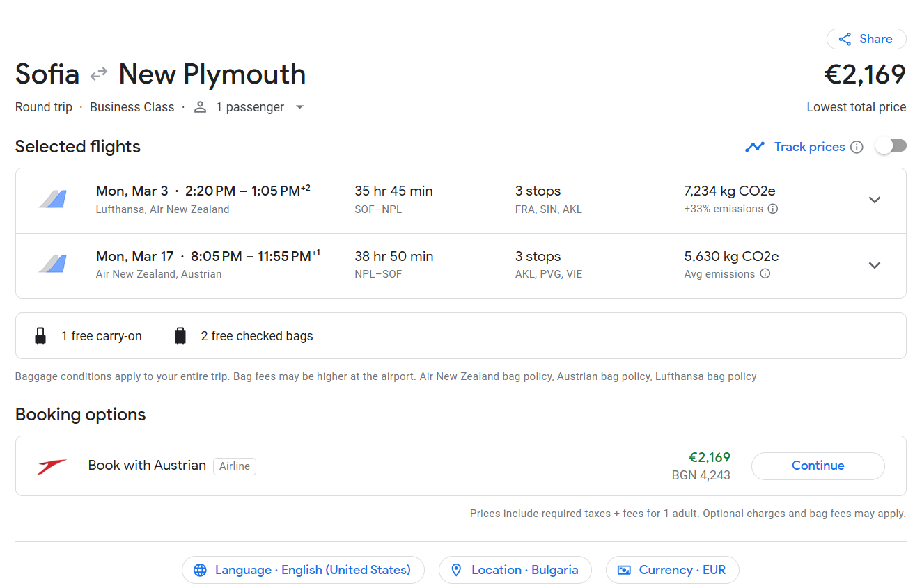Screen dimensions: 922x588
Task: Click the Track prices info icon
Action: point(857,147)
